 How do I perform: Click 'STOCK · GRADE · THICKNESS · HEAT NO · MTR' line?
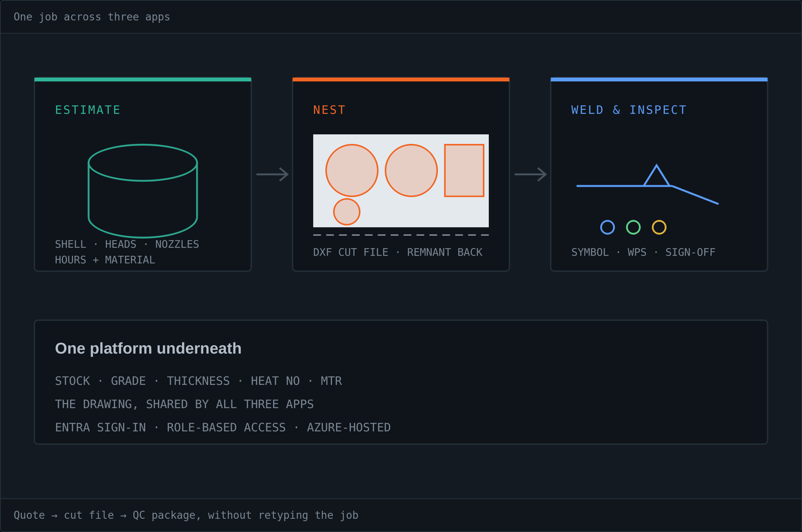coord(198,381)
